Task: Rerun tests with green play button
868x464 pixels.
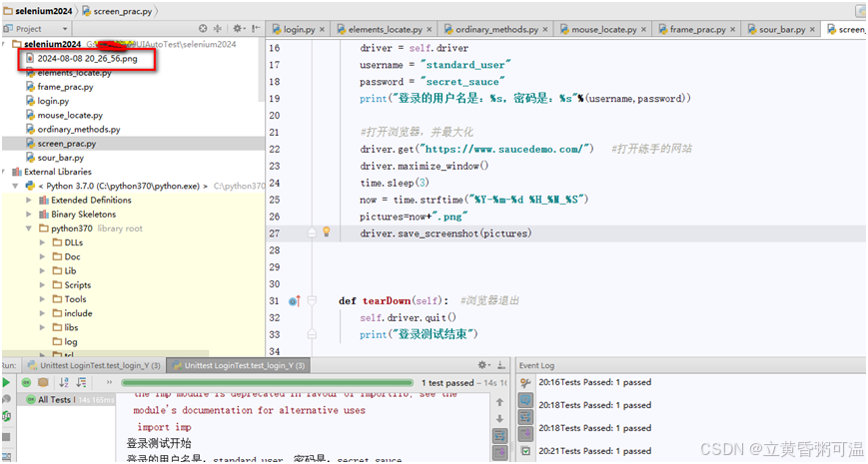Action: [x=6, y=383]
